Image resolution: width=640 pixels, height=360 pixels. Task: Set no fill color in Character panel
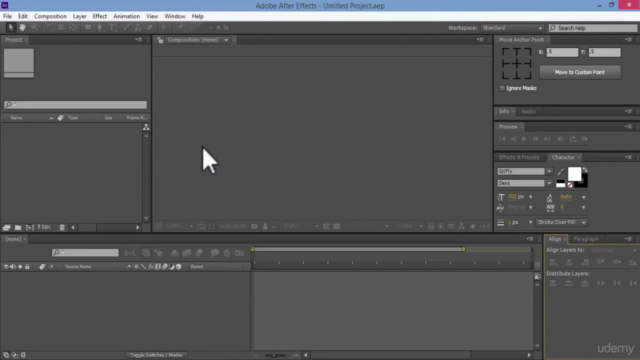coord(570,185)
